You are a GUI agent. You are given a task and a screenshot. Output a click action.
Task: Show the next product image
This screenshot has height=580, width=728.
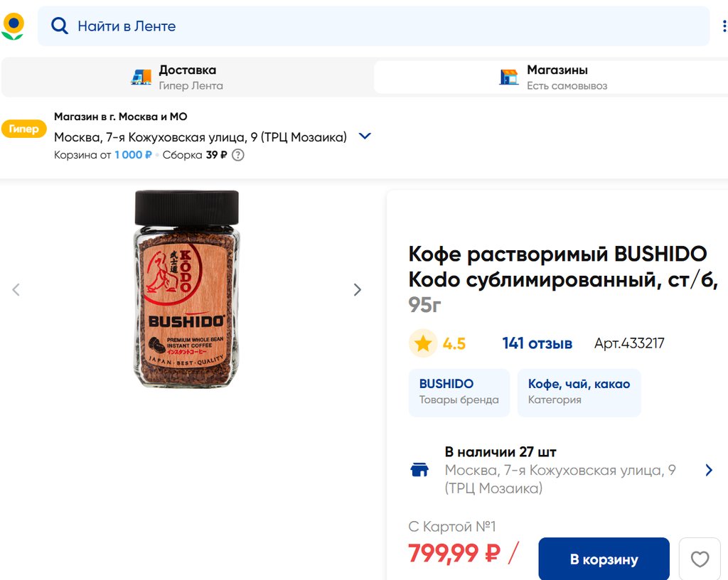358,289
